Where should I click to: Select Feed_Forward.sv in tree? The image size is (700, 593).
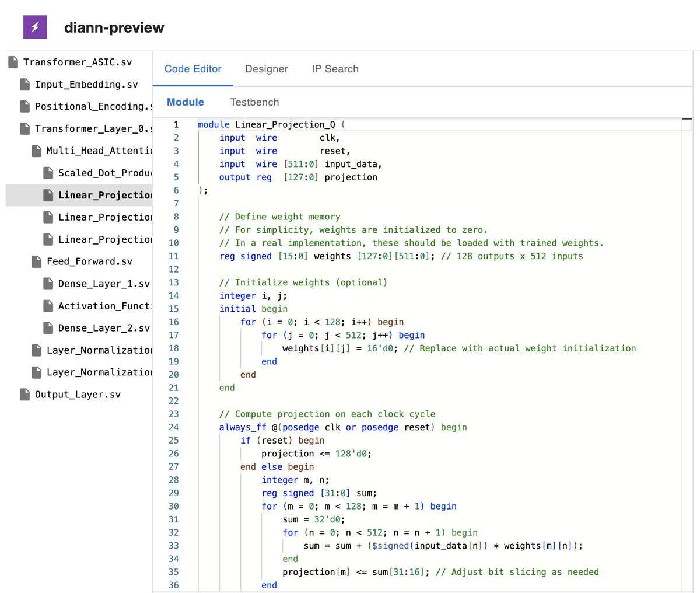pos(89,261)
